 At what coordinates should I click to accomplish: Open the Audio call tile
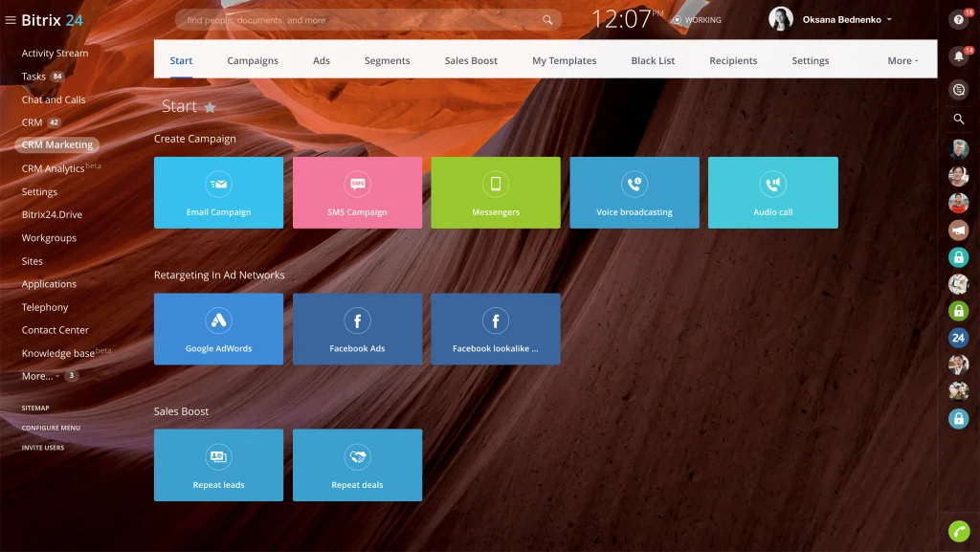point(772,192)
